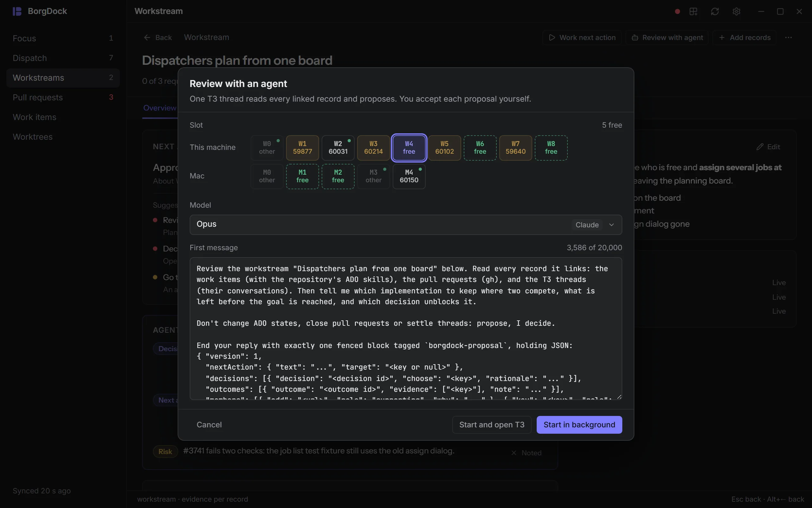This screenshot has height=508, width=812.
Task: Open Work items in sidebar
Action: 63,117
